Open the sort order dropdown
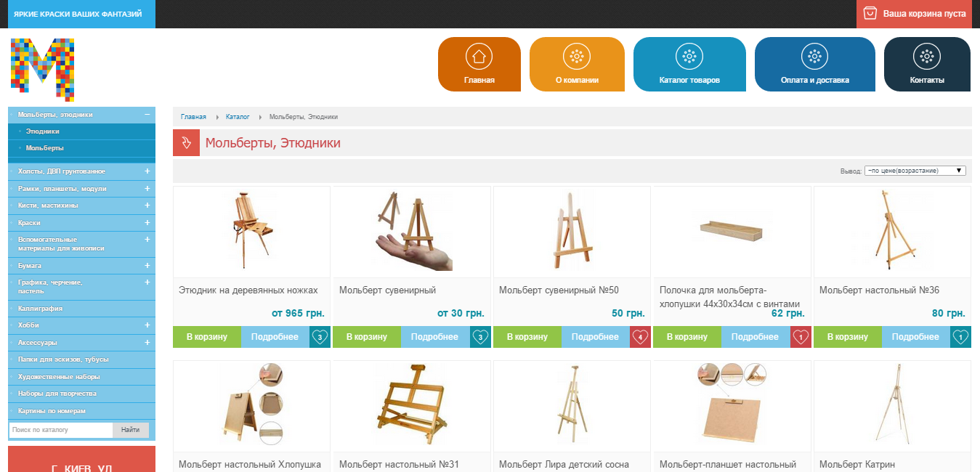Viewport: 980px width, 472px height. [x=915, y=171]
